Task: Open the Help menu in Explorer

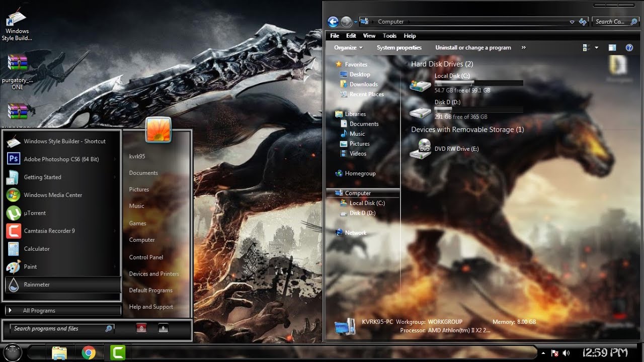Action: pyautogui.click(x=410, y=36)
